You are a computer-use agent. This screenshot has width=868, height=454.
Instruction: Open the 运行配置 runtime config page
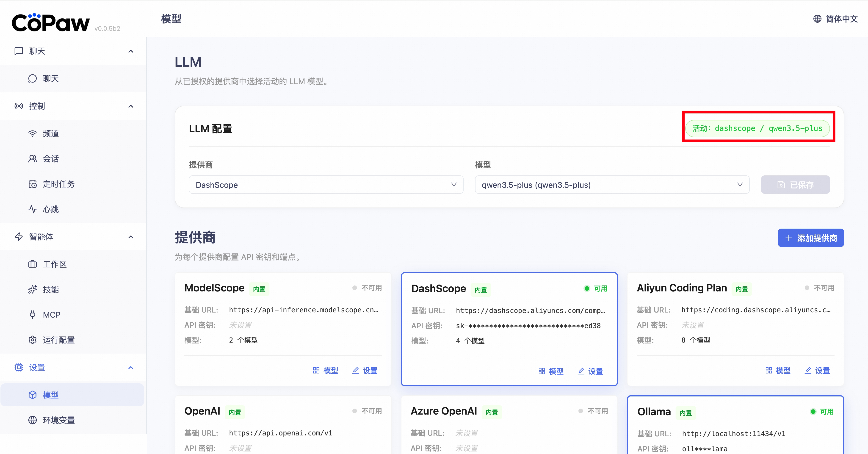tap(58, 340)
